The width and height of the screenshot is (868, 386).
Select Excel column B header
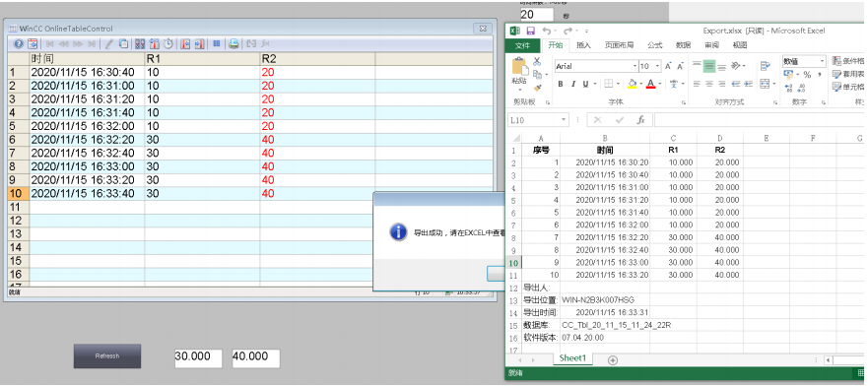click(605, 138)
